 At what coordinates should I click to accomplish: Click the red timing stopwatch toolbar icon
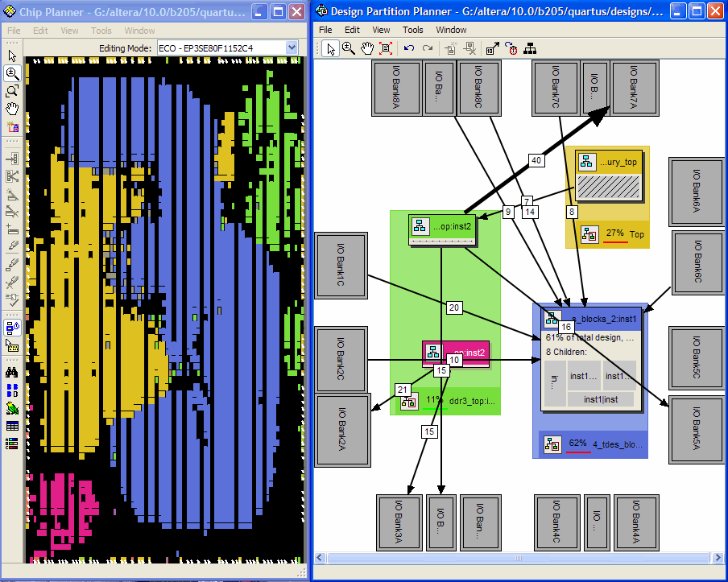click(511, 49)
